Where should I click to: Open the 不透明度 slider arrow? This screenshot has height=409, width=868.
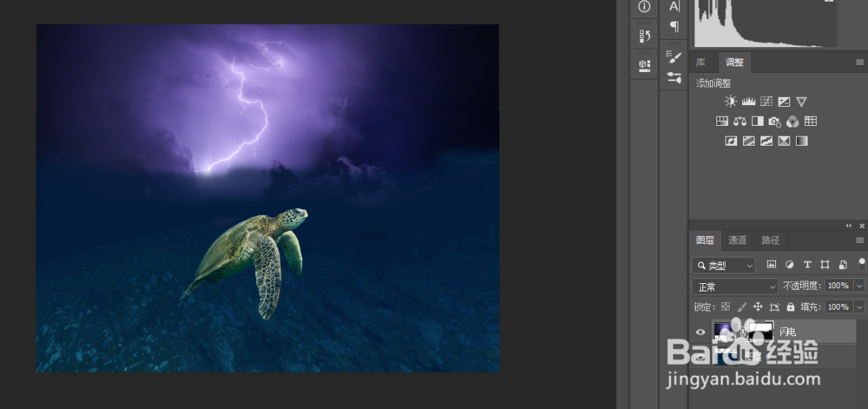coord(859,287)
